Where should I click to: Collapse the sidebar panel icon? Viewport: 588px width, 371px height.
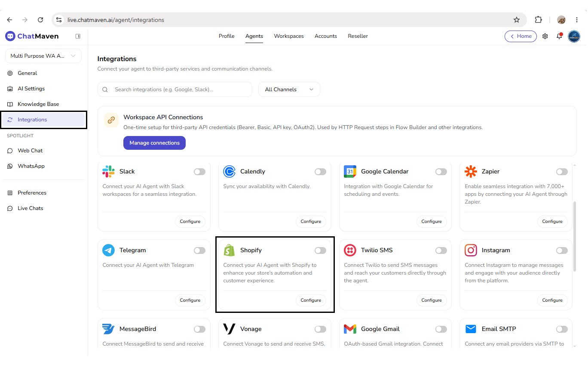pyautogui.click(x=78, y=36)
